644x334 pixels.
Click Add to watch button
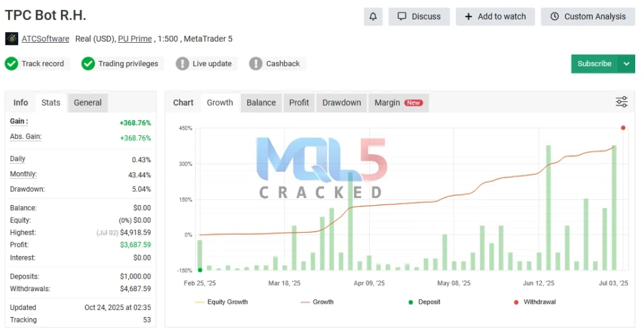pyautogui.click(x=495, y=16)
